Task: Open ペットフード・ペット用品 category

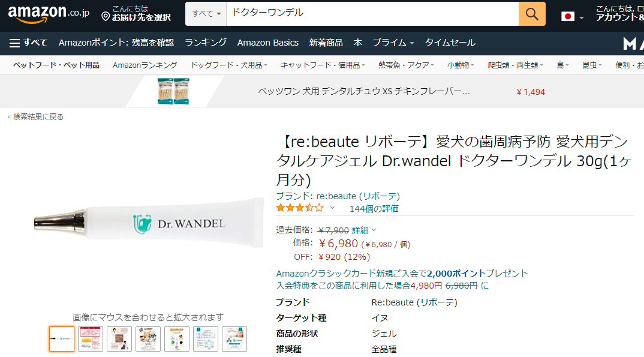Action: pyautogui.click(x=56, y=65)
